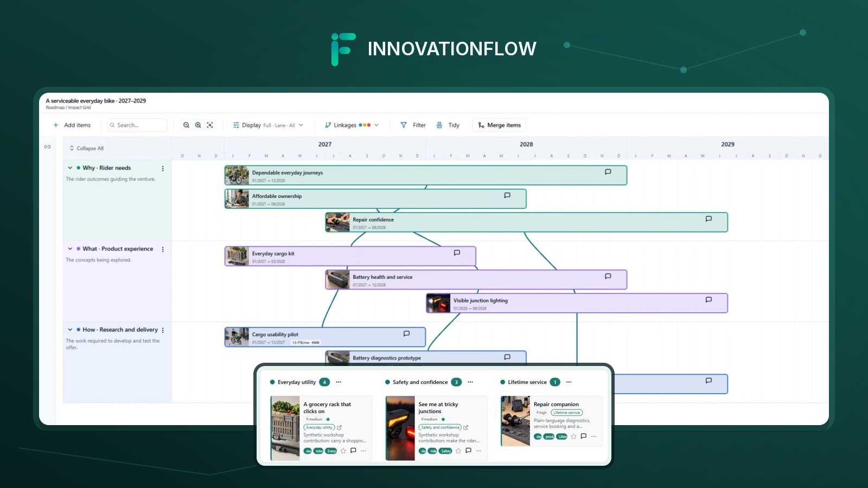Open comments on tricky junctions card
Viewport: 868px width, 488px height.
[x=468, y=451]
